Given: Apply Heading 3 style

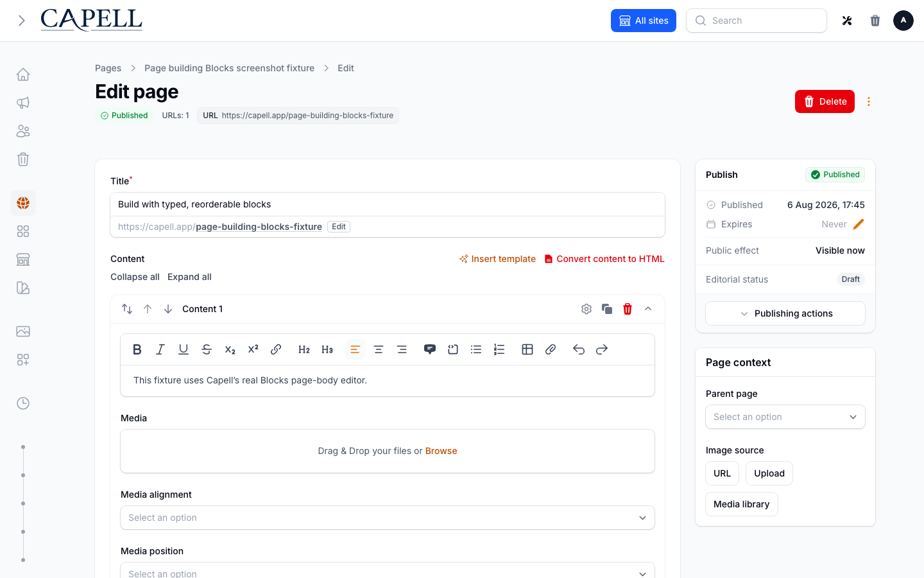Looking at the screenshot, I should (327, 349).
